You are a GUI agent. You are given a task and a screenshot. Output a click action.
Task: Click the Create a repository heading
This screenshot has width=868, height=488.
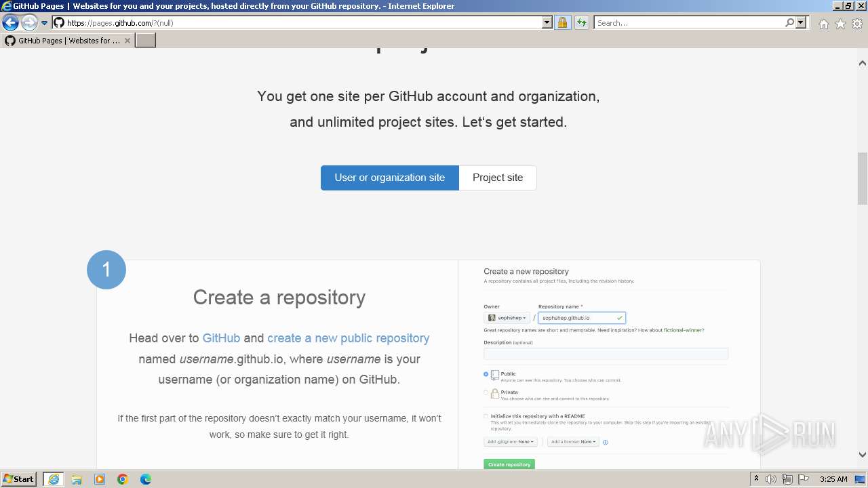click(279, 297)
